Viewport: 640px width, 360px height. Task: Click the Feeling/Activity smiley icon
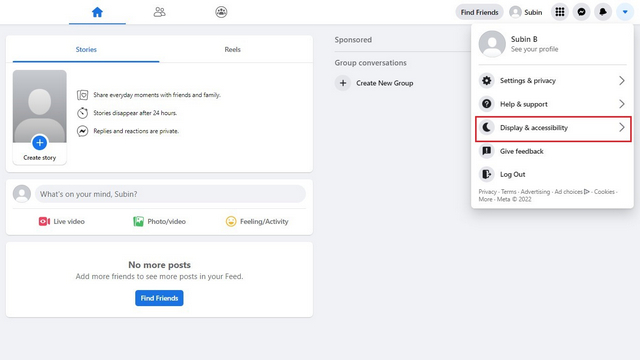tap(231, 222)
